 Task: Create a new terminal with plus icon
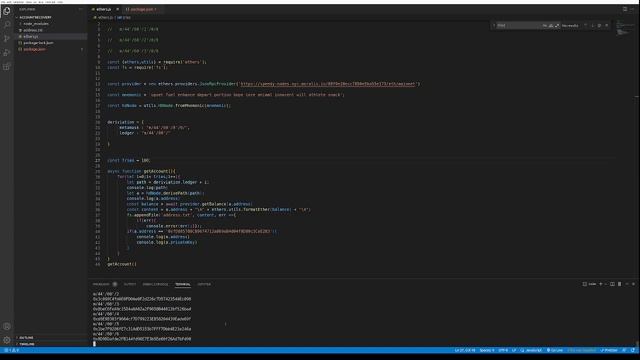pos(600,284)
